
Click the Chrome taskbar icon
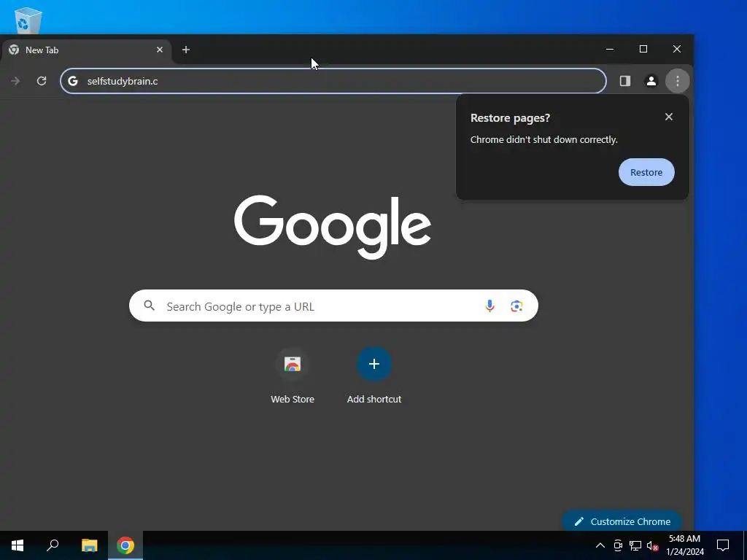pyautogui.click(x=125, y=545)
